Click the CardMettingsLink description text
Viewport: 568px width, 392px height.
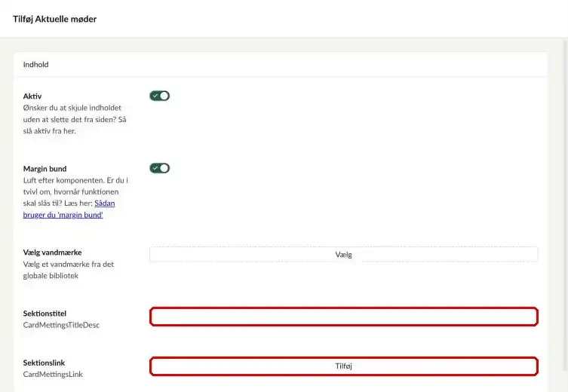pos(53,374)
